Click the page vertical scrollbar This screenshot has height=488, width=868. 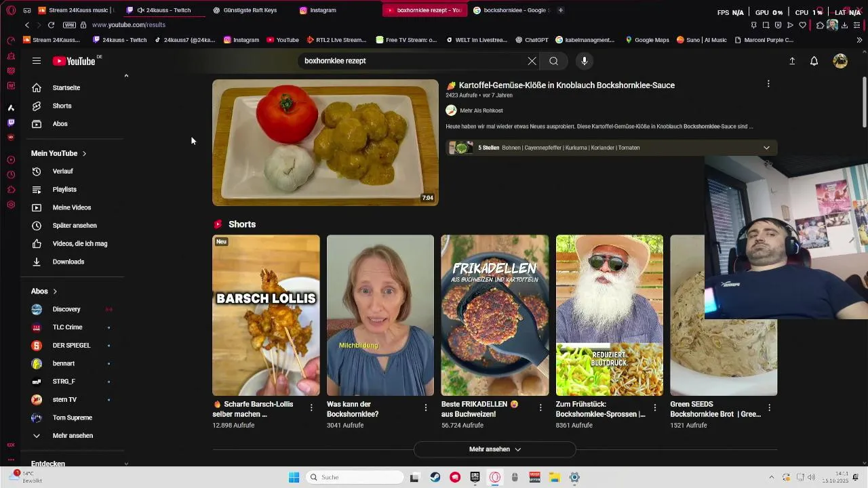coord(865,102)
